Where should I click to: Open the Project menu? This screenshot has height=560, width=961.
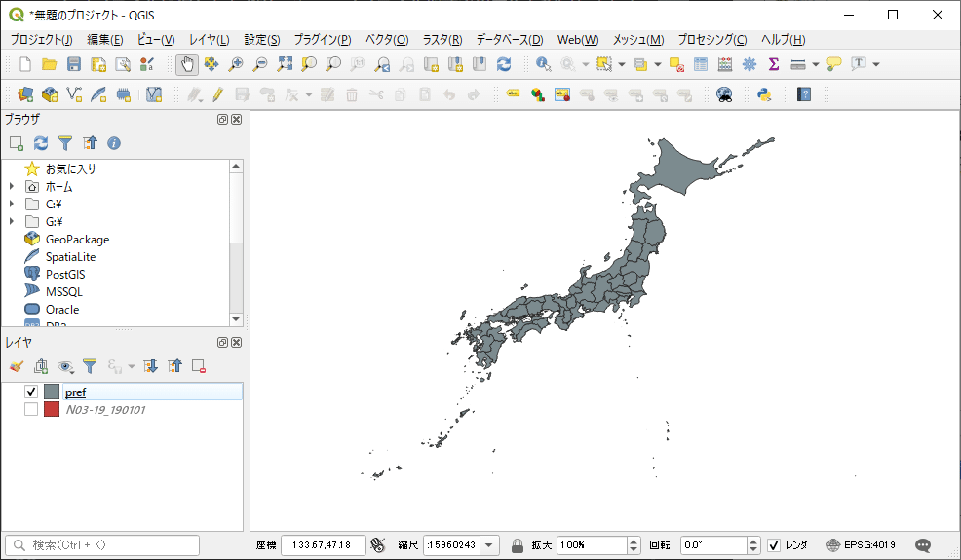42,40
